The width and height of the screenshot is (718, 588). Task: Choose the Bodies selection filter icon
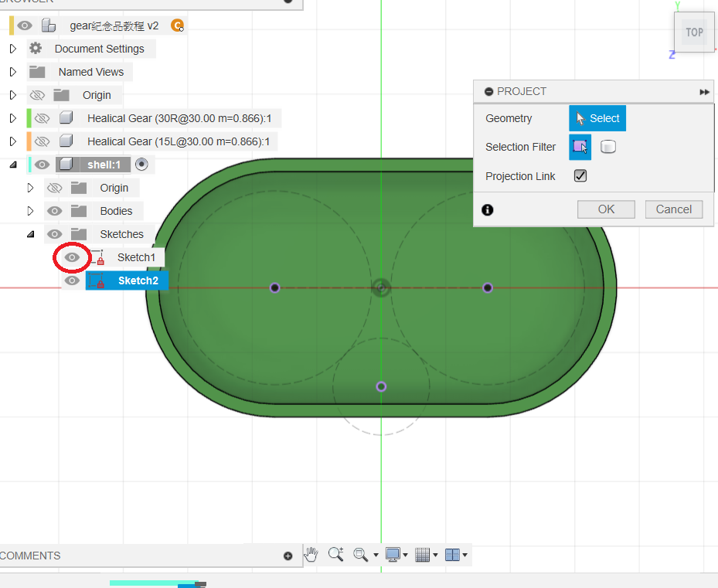(608, 147)
